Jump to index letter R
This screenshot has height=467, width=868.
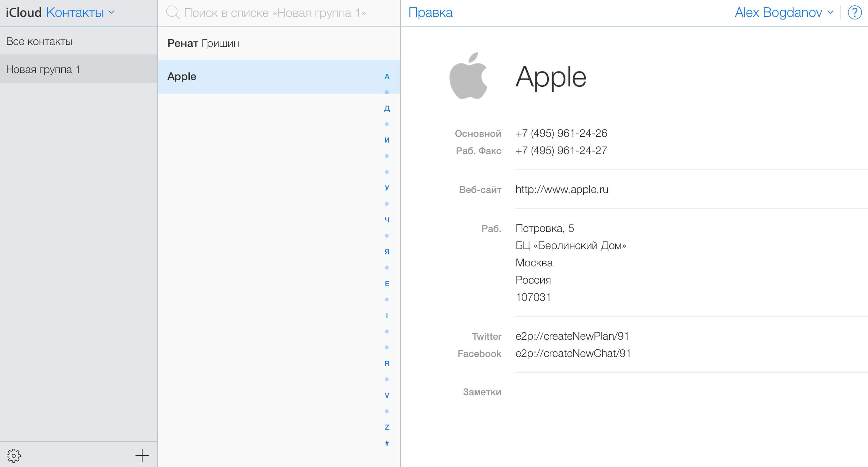(387, 363)
